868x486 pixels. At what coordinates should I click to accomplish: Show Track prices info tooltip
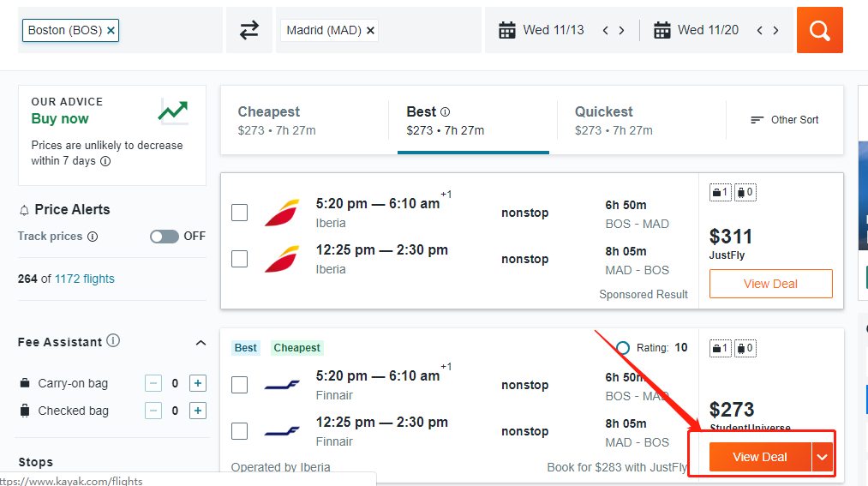point(93,237)
